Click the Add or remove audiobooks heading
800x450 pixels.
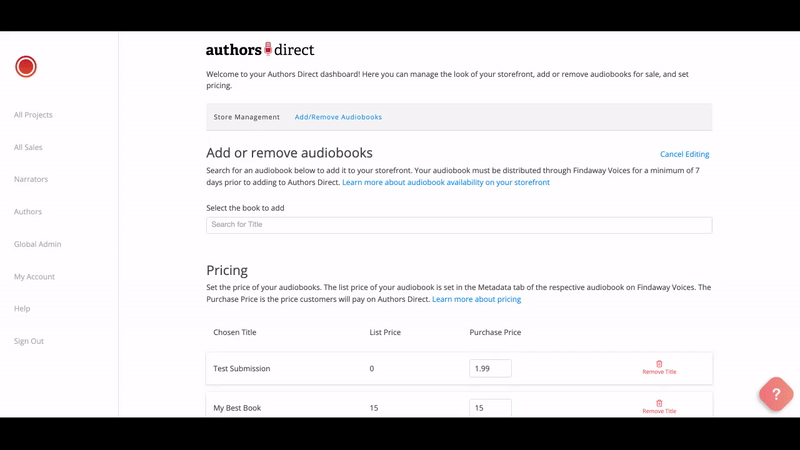click(x=289, y=153)
